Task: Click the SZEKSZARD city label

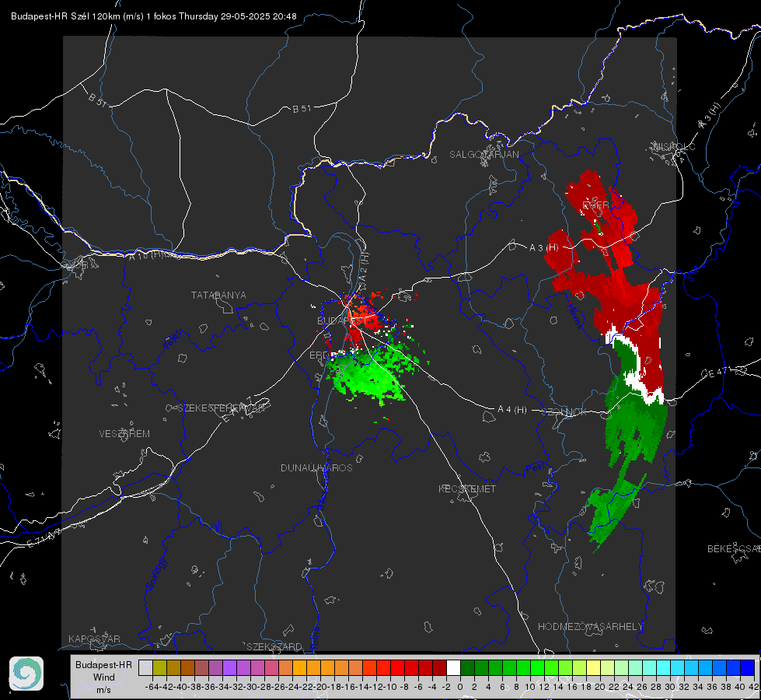Action: click(x=274, y=646)
